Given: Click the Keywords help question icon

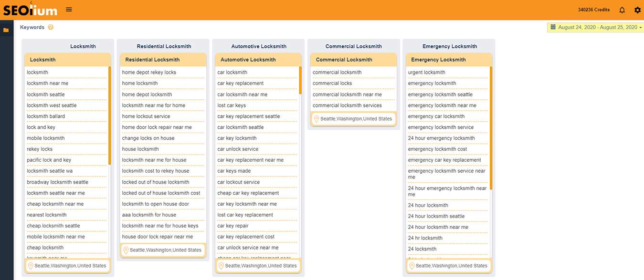Looking at the screenshot, I should pos(51,27).
